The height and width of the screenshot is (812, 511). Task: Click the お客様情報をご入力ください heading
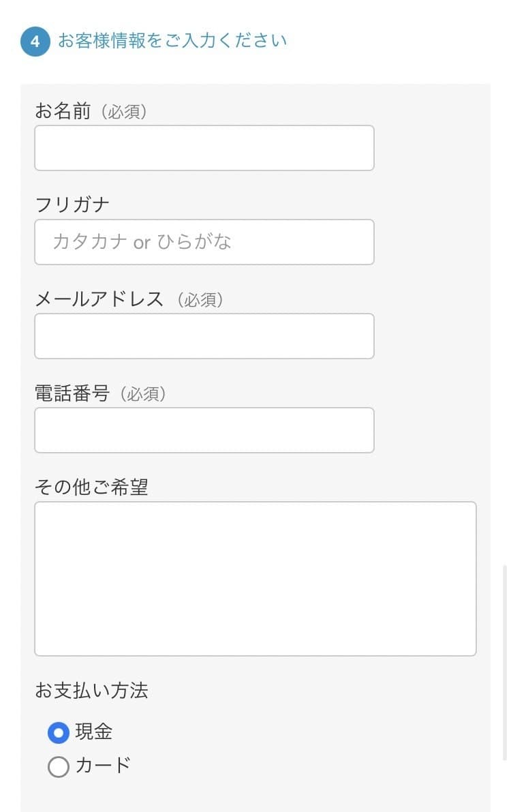(172, 41)
